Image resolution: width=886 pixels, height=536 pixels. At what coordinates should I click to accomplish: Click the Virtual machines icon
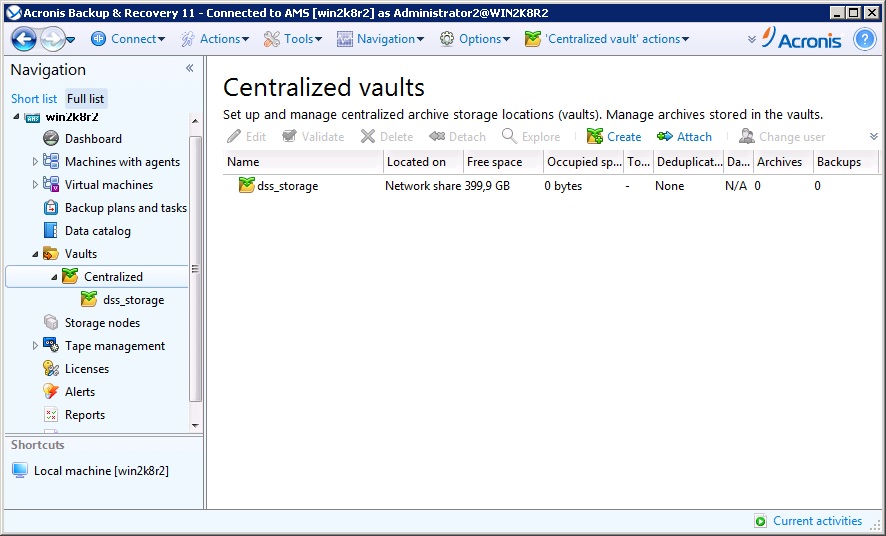(x=51, y=185)
